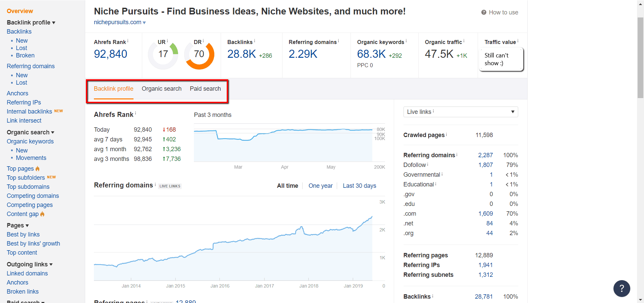644x303 pixels.
Task: Open Movements under Organic keywords
Action: coord(31,158)
